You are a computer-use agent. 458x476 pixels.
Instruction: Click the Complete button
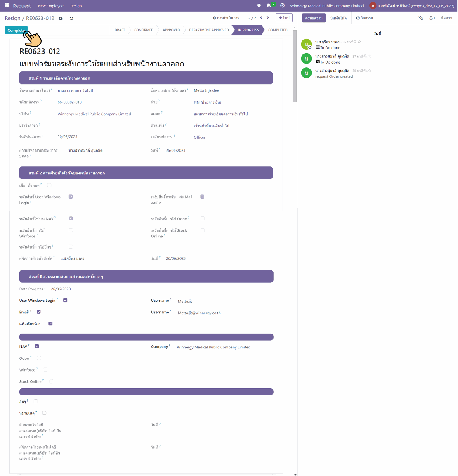[16, 30]
